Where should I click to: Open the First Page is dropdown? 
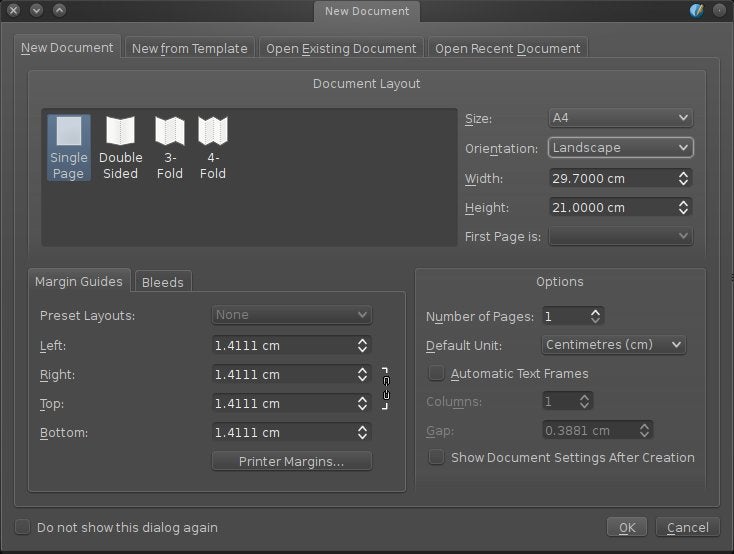tap(621, 236)
